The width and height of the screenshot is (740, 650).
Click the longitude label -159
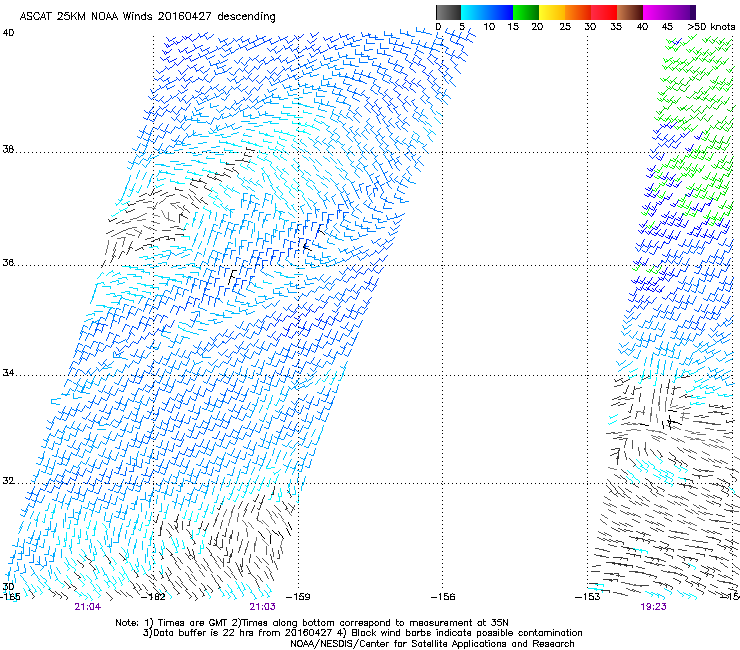(298, 597)
